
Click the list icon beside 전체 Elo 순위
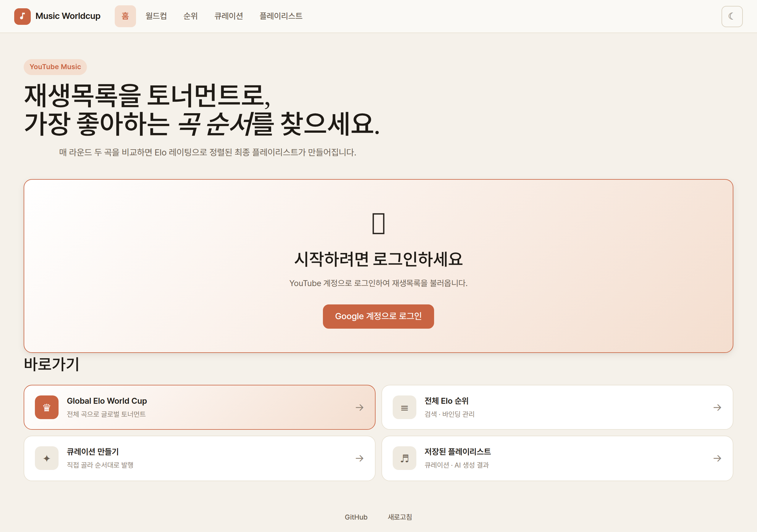(404, 407)
